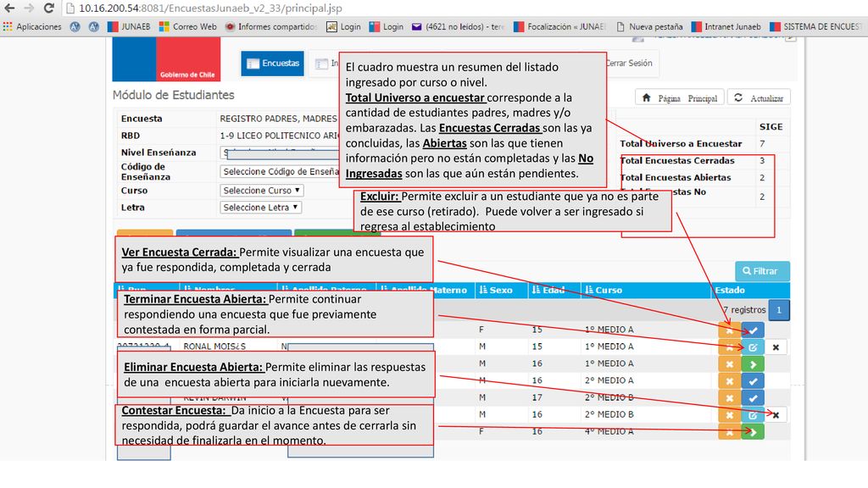Go to Página Principal
The width and height of the screenshot is (868, 488).
coord(680,98)
